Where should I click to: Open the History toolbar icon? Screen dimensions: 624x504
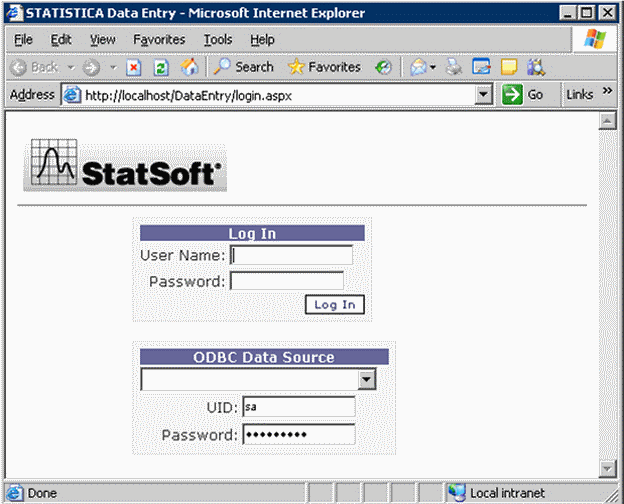pos(383,67)
